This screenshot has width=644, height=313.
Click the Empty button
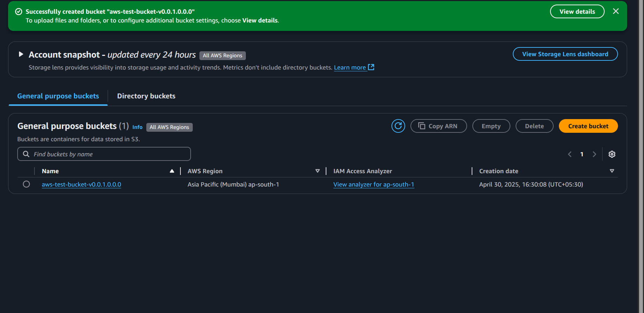[491, 126]
